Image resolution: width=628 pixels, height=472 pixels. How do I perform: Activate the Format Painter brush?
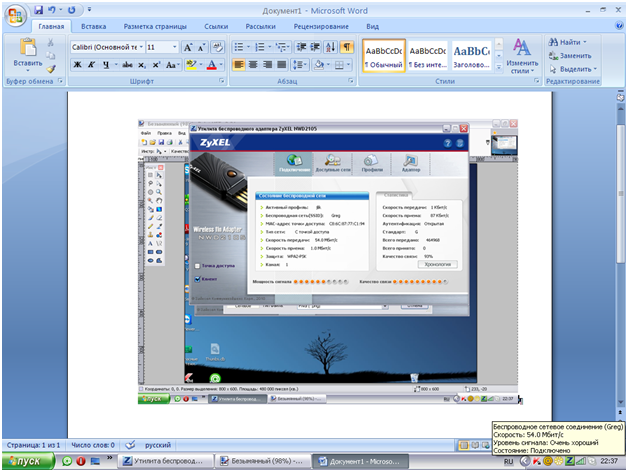(x=50, y=69)
